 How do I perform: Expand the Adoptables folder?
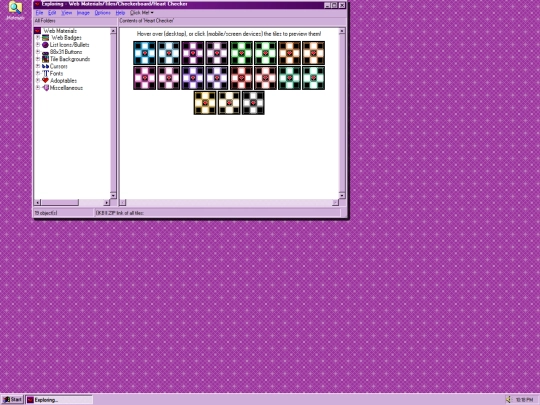pyautogui.click(x=38, y=81)
